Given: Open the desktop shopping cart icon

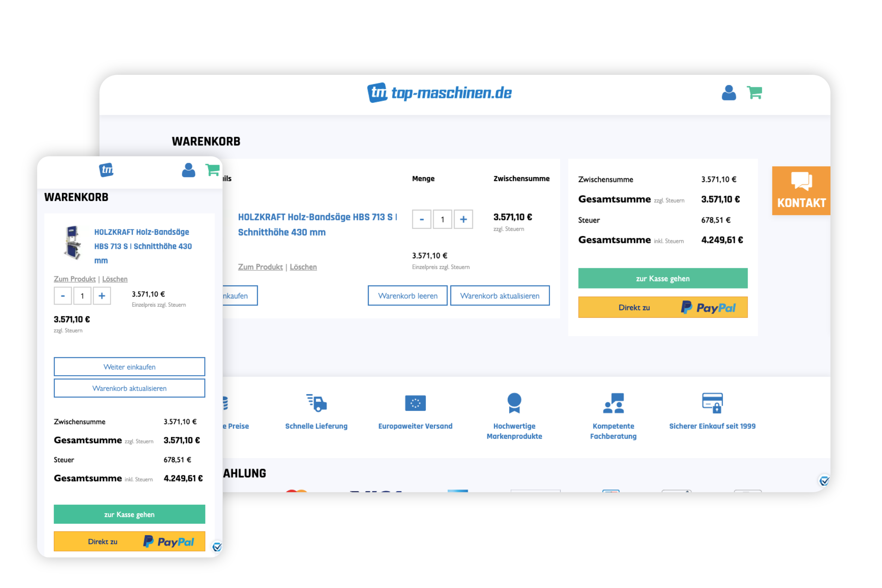Looking at the screenshot, I should (754, 92).
